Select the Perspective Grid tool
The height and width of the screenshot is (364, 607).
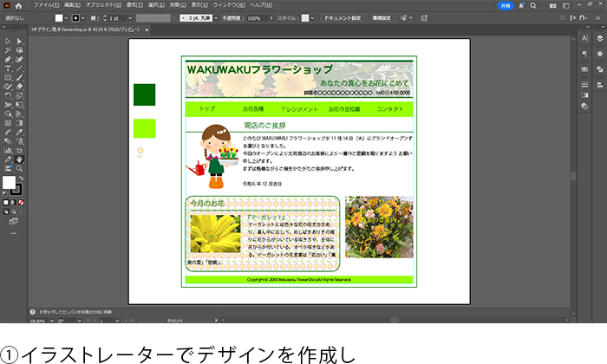[19, 114]
